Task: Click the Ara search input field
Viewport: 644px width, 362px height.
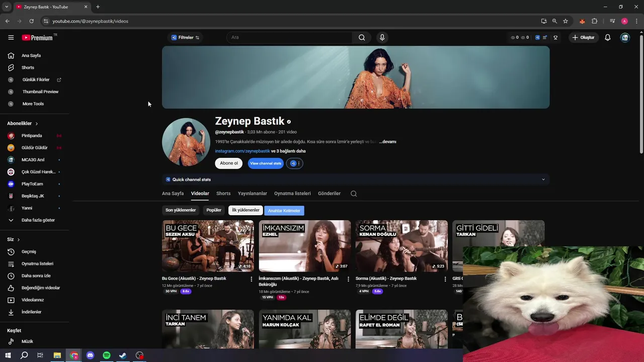Action: point(289,37)
